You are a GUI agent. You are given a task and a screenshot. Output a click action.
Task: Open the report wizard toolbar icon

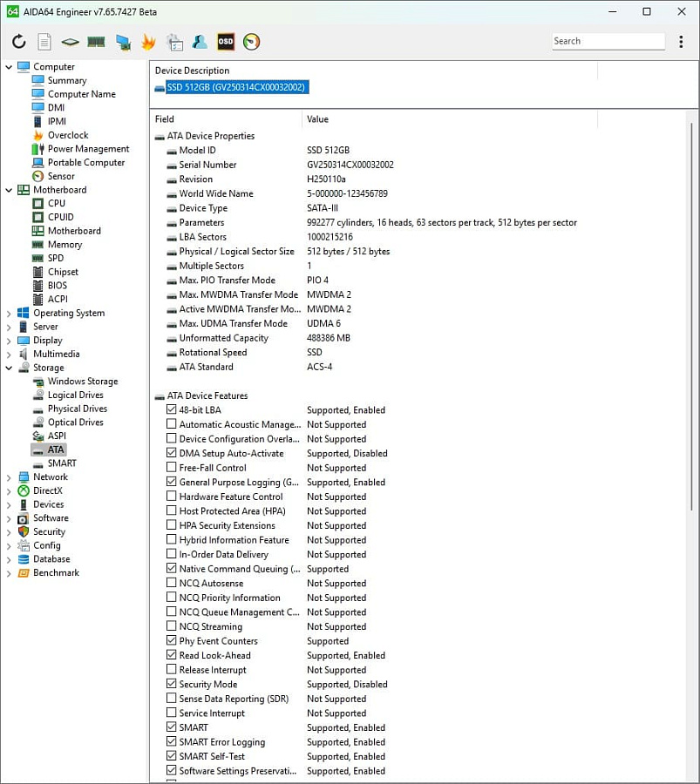coord(174,42)
